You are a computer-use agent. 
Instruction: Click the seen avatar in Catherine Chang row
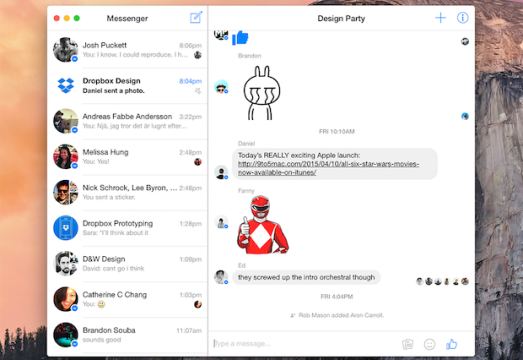tap(198, 304)
